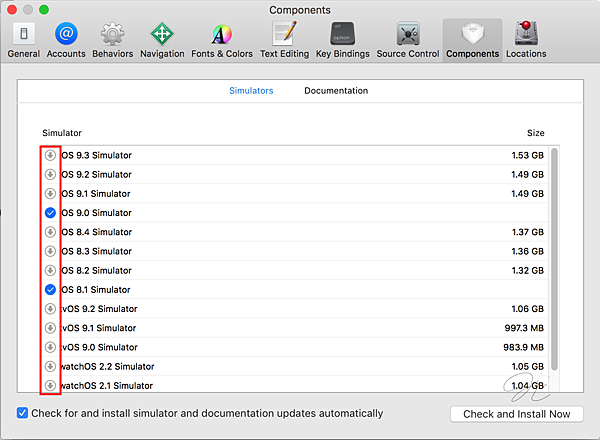Click the 997.3 MB size value
Image resolution: width=600 pixels, height=440 pixels.
(x=524, y=328)
